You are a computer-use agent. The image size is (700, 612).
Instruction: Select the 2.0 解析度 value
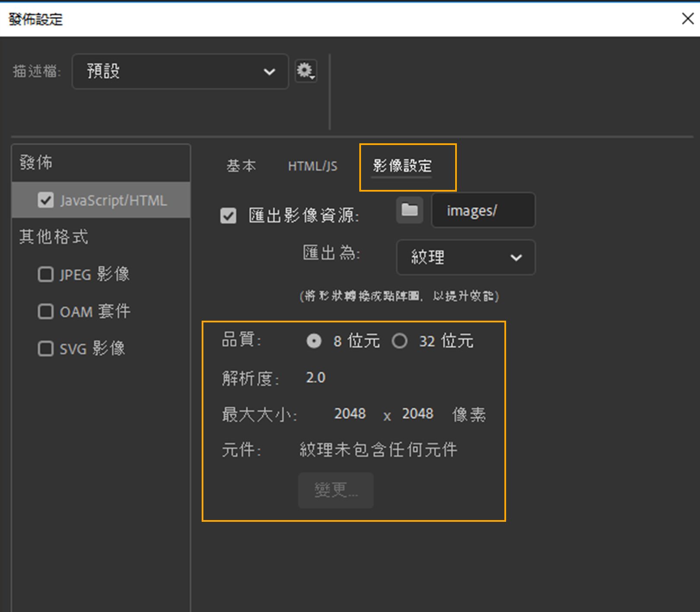click(x=315, y=377)
